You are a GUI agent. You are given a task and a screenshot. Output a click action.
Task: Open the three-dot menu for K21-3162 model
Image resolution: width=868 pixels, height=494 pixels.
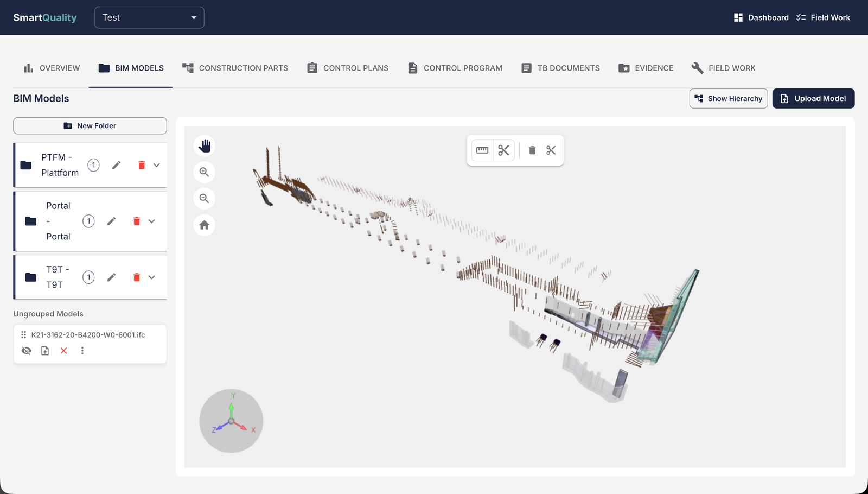coord(82,351)
